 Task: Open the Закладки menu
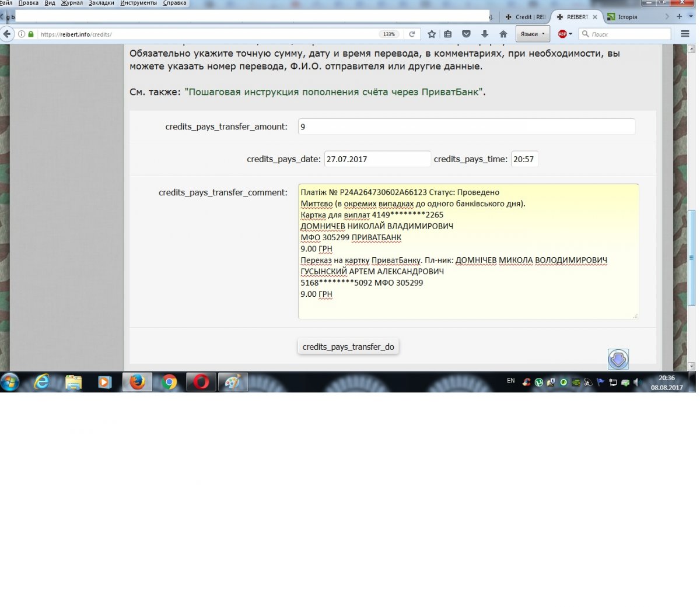(x=101, y=3)
